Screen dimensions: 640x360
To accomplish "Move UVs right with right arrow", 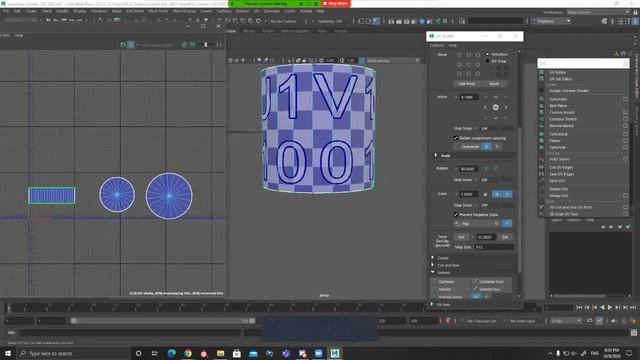I will pyautogui.click(x=506, y=107).
